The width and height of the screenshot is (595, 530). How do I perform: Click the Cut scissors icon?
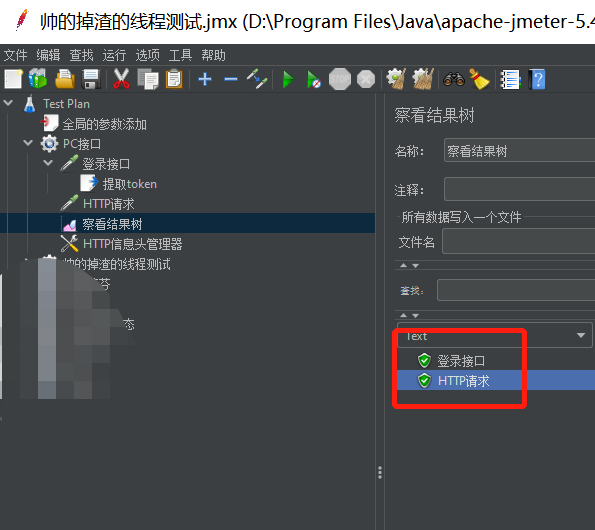tap(121, 79)
